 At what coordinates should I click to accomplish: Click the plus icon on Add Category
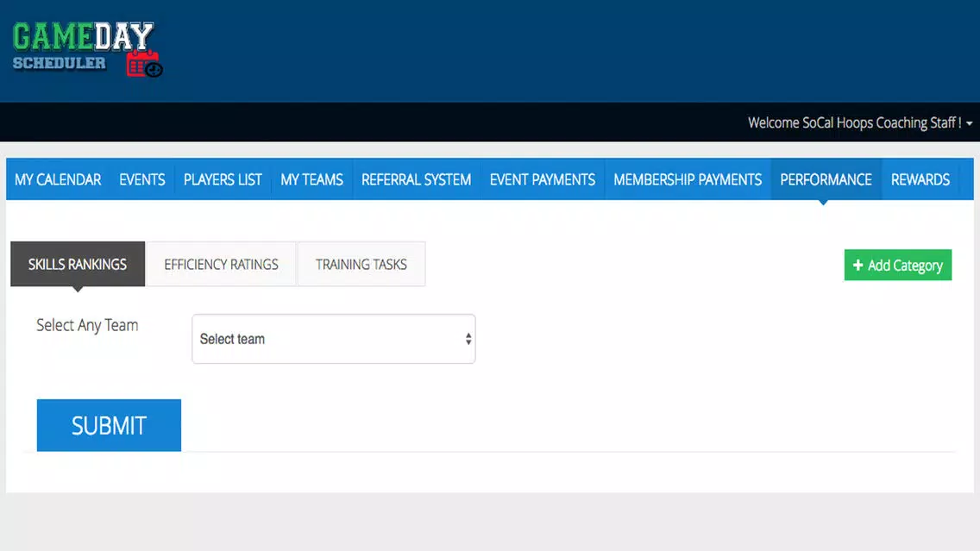click(x=858, y=266)
